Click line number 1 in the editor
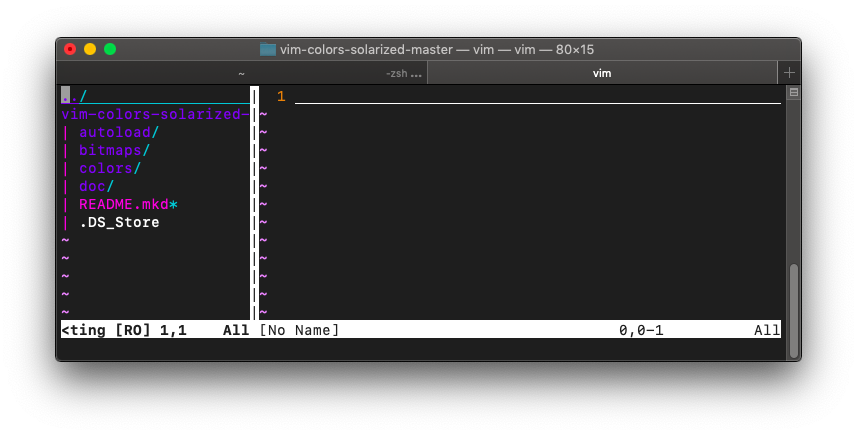The width and height of the screenshot is (857, 435). click(281, 96)
